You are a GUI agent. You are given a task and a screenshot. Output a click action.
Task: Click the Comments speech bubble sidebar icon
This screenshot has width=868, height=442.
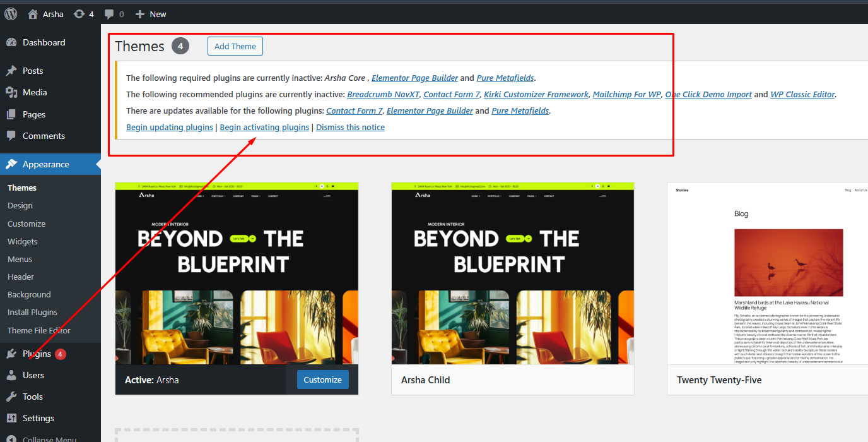pyautogui.click(x=11, y=136)
